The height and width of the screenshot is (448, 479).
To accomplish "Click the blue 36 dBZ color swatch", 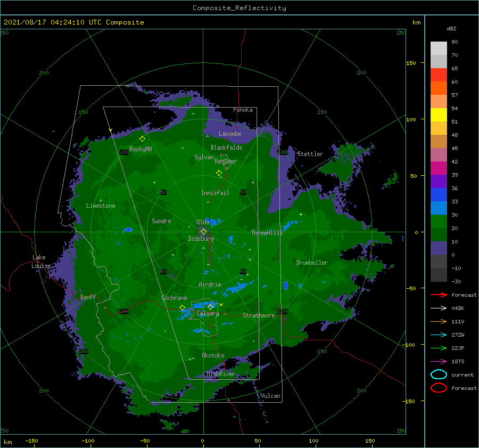I will [x=439, y=195].
